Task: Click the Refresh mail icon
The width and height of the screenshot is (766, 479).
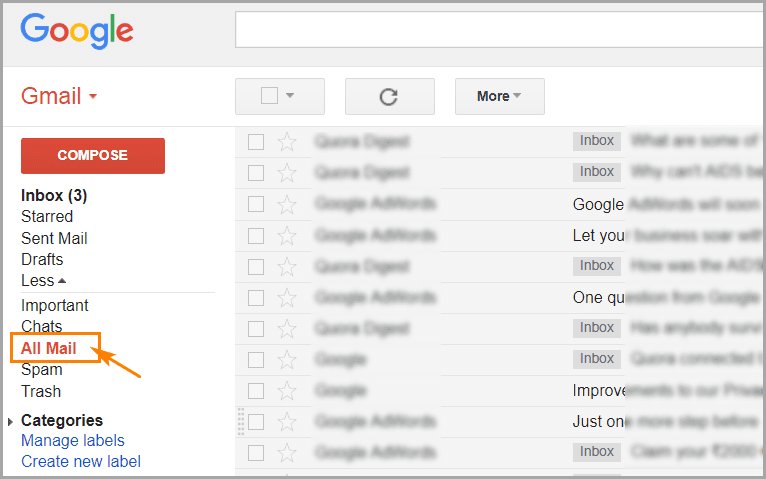Action: 389,96
